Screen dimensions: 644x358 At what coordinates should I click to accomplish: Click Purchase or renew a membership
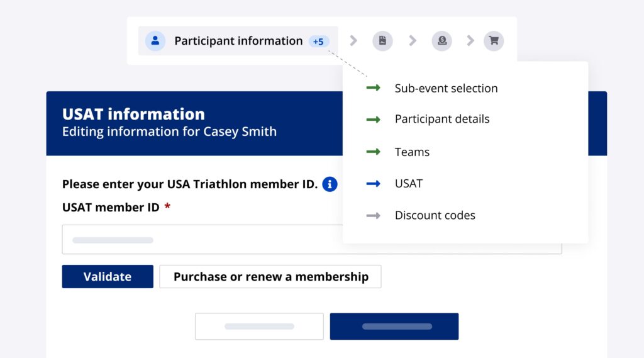pyautogui.click(x=270, y=277)
